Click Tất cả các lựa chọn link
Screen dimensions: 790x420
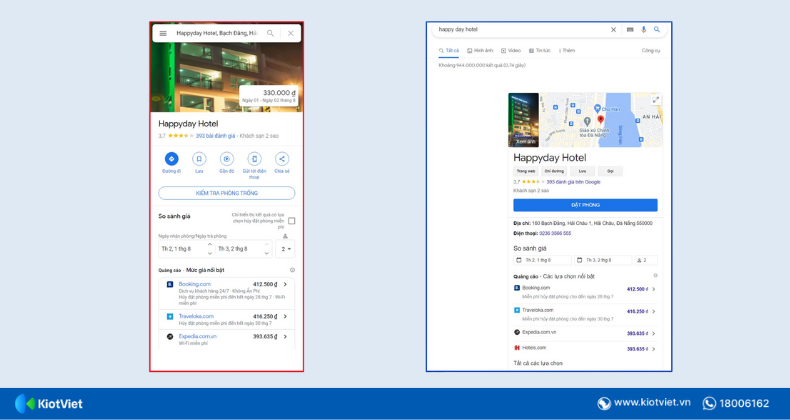[538, 363]
